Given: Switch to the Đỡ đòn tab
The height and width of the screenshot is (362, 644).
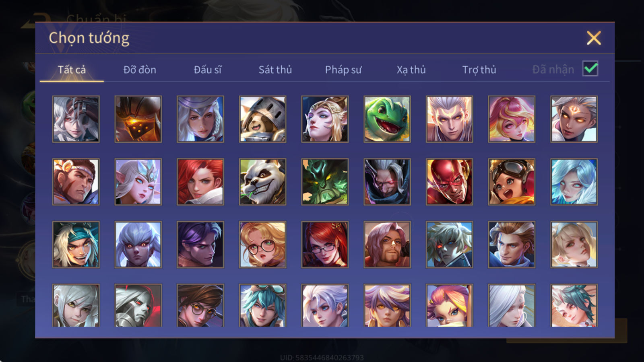Looking at the screenshot, I should (x=140, y=70).
